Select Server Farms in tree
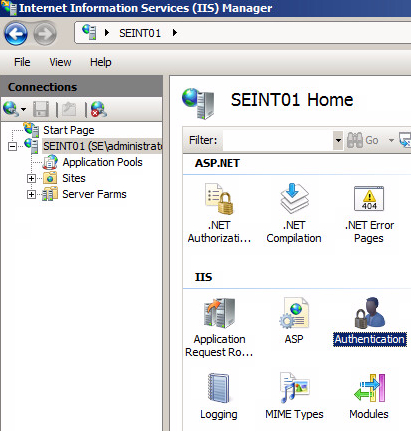The height and width of the screenshot is (431, 411). click(x=94, y=194)
